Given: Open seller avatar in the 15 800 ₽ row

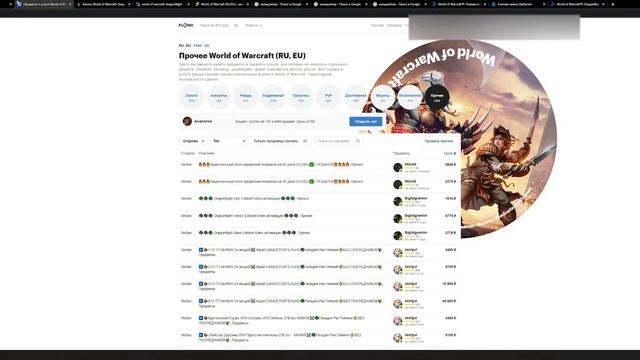Looking at the screenshot, I should 398,287.
